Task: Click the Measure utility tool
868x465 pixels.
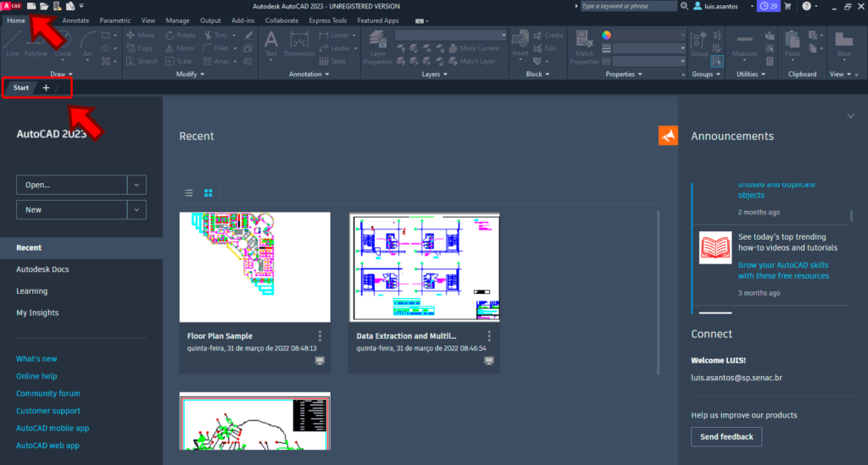Action: point(744,44)
